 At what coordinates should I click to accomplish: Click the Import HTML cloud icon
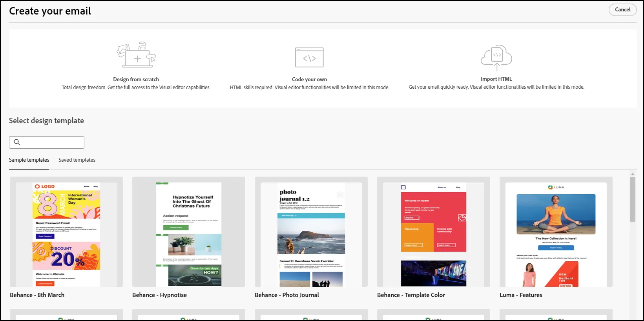pyautogui.click(x=496, y=58)
